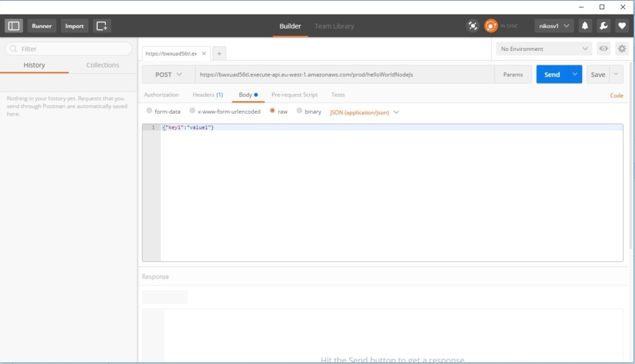Viewport: 635px width, 364px height.
Task: Select raw body type
Action: 273,110
